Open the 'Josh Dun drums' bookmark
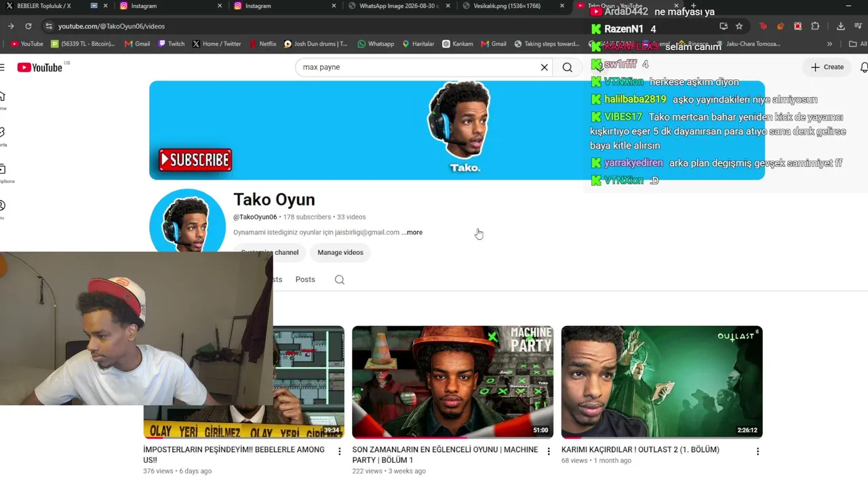This screenshot has height=488, width=868. [x=315, y=44]
